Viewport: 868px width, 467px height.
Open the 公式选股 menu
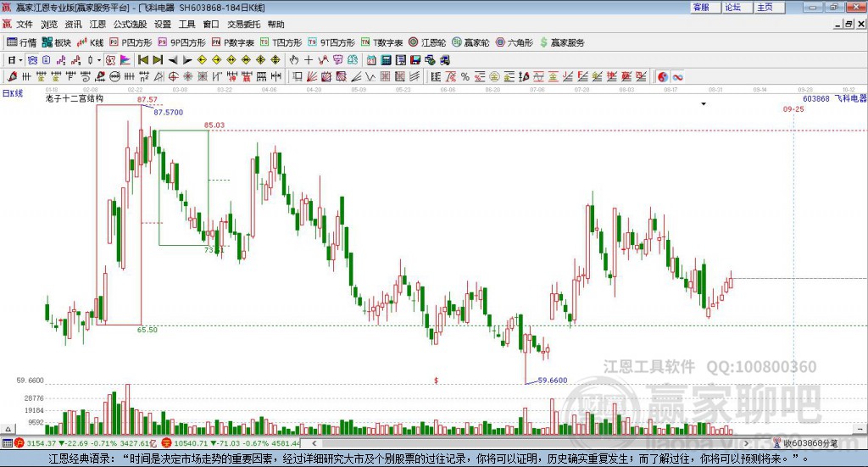click(x=130, y=25)
